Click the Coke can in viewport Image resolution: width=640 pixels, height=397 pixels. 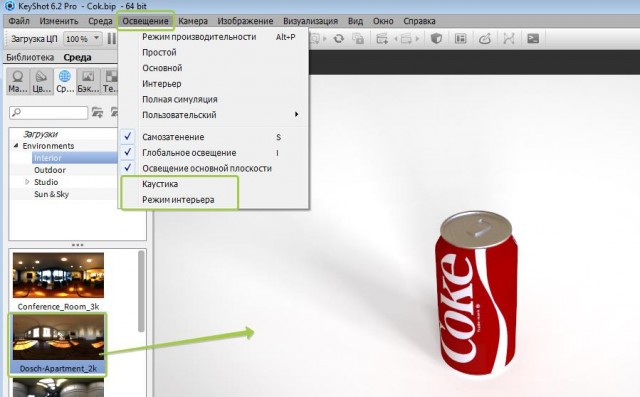click(476, 293)
